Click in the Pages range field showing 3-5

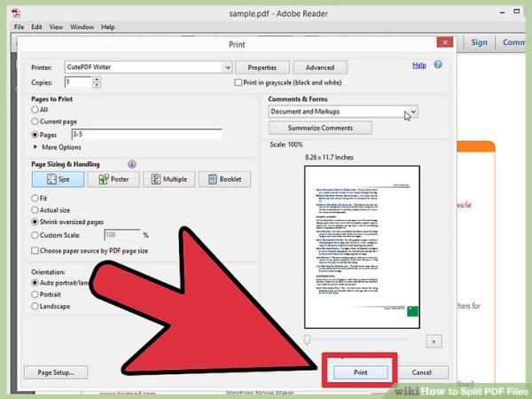(146, 135)
